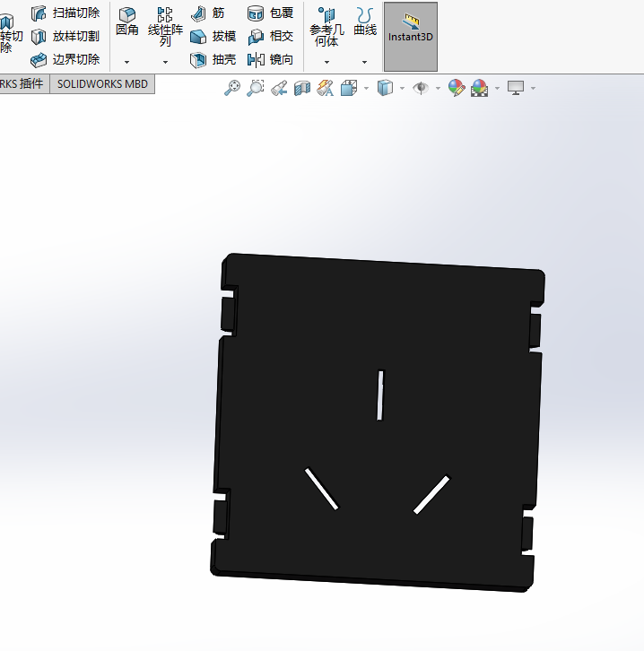Select the Swept Cut (扫描切除) tool
This screenshot has width=644, height=651.
pos(65,13)
